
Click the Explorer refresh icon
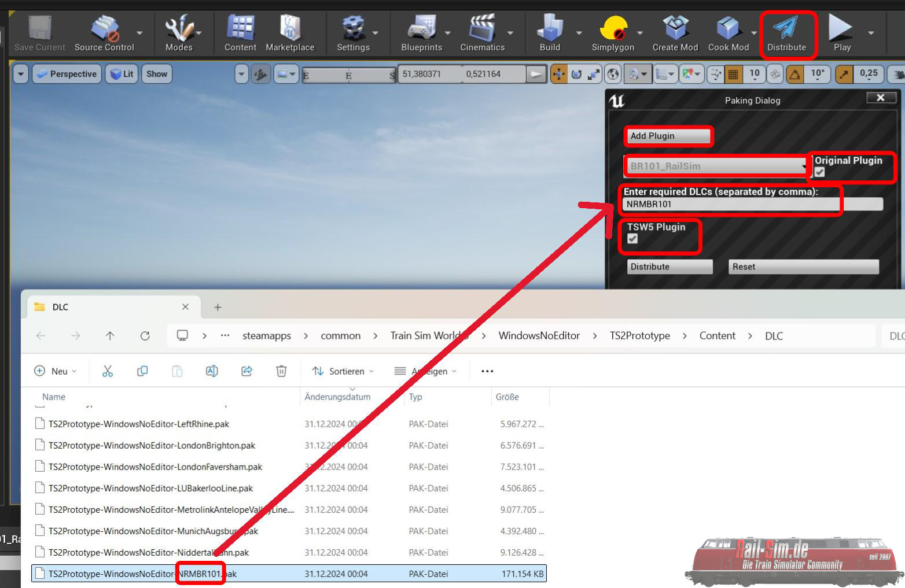point(145,336)
